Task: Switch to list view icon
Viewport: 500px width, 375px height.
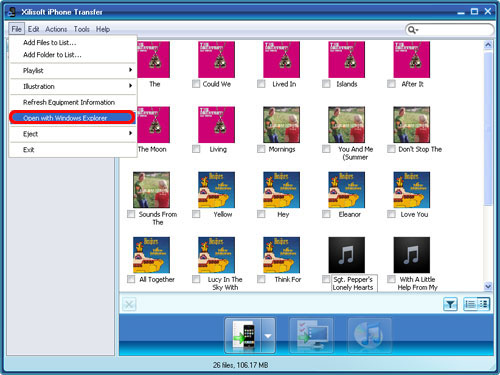Action: pos(470,304)
